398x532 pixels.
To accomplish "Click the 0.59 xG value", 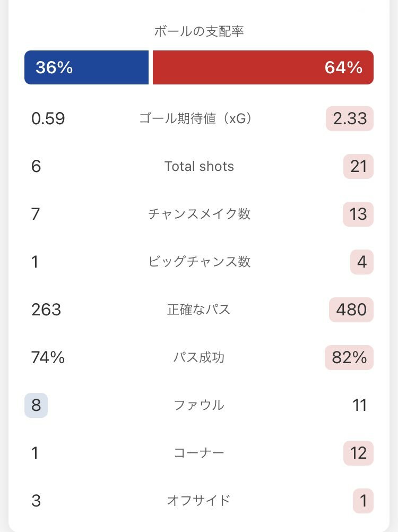I will point(48,118).
